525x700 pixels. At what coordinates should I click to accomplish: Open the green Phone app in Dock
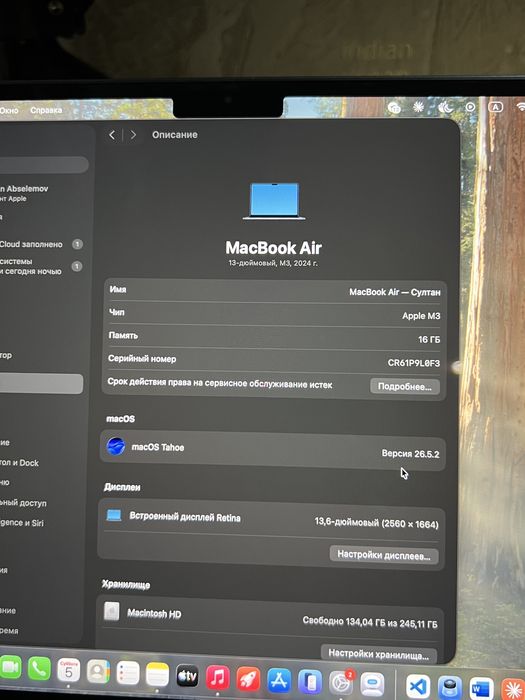[x=39, y=669]
